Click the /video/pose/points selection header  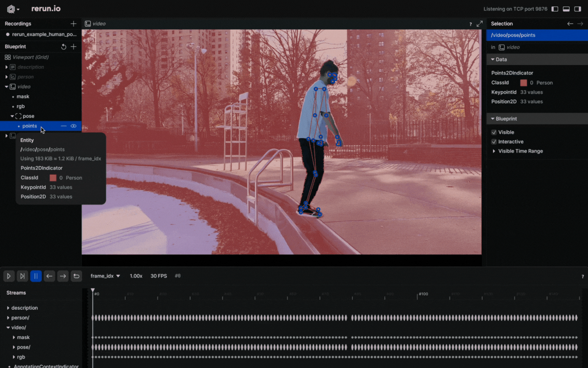click(x=537, y=35)
